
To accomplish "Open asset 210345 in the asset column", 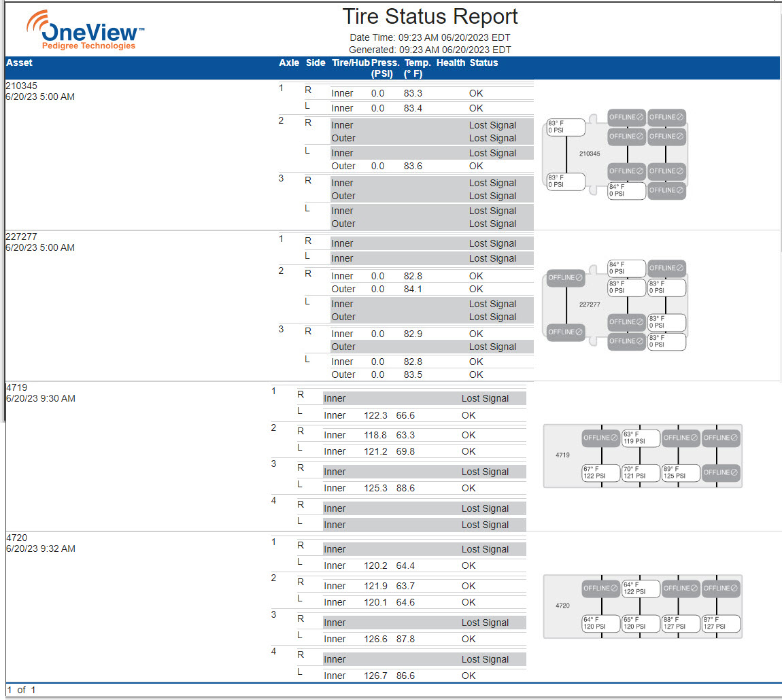I will click(21, 86).
